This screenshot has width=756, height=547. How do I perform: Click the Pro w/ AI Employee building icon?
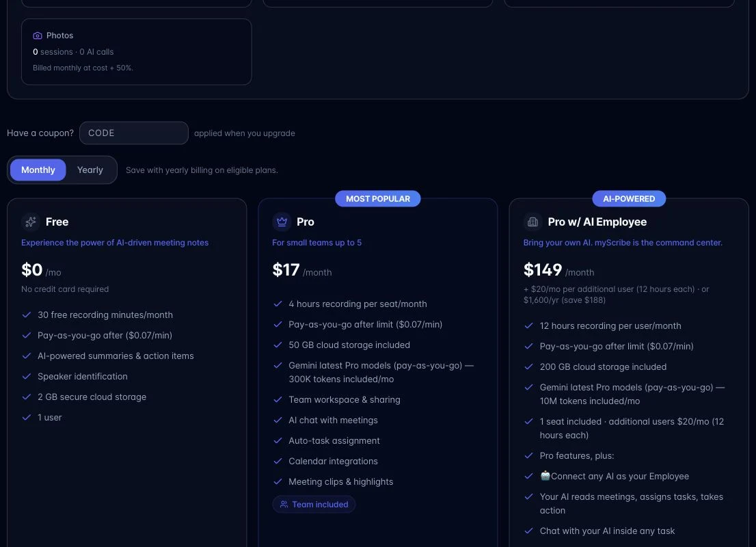point(532,222)
